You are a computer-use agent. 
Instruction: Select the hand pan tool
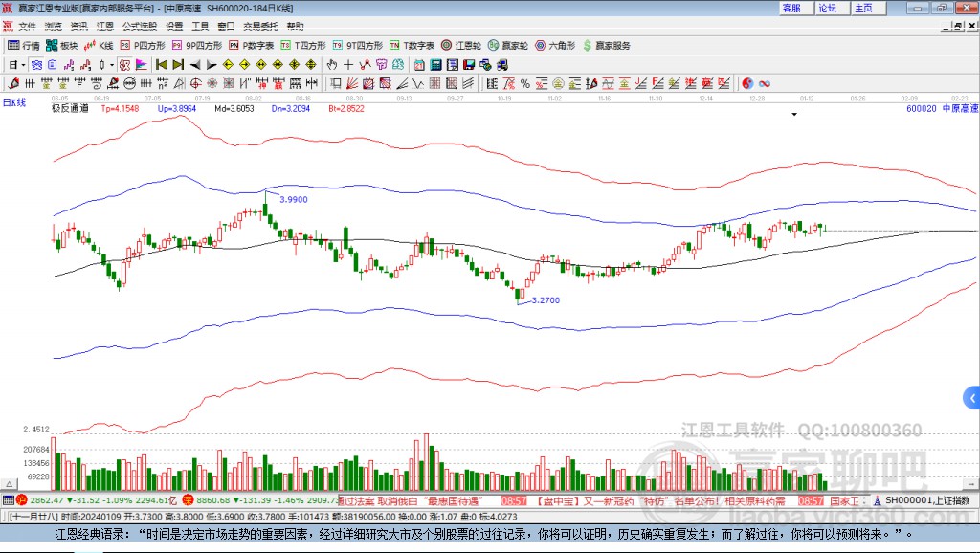click(332, 64)
